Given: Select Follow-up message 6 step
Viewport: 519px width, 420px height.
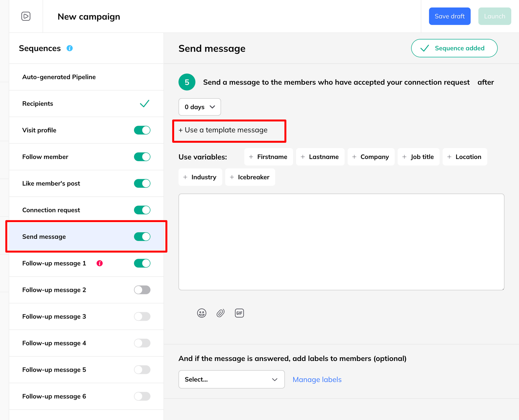Looking at the screenshot, I should [86, 396].
